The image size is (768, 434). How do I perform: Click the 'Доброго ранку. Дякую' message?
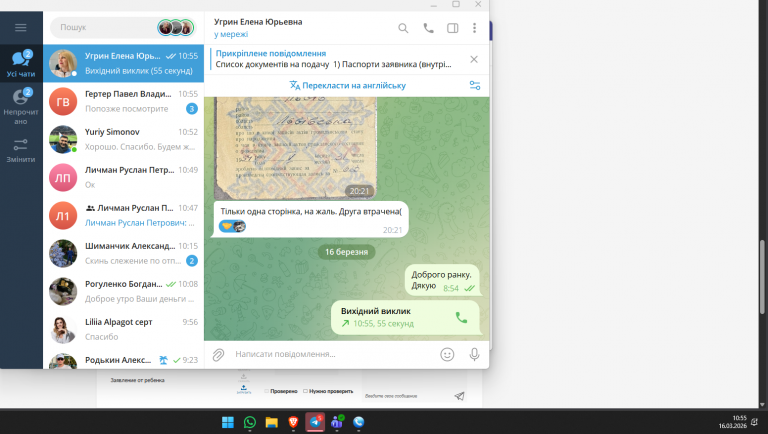[x=442, y=281]
